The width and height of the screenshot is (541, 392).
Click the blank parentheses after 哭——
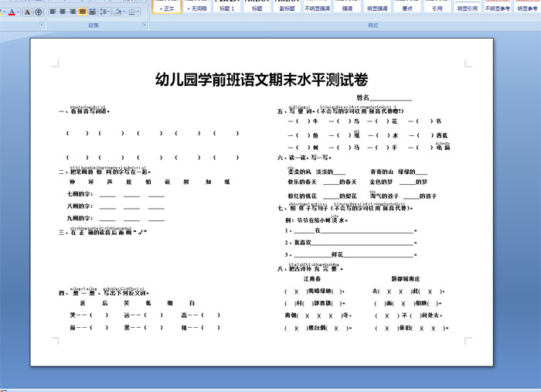coord(100,315)
